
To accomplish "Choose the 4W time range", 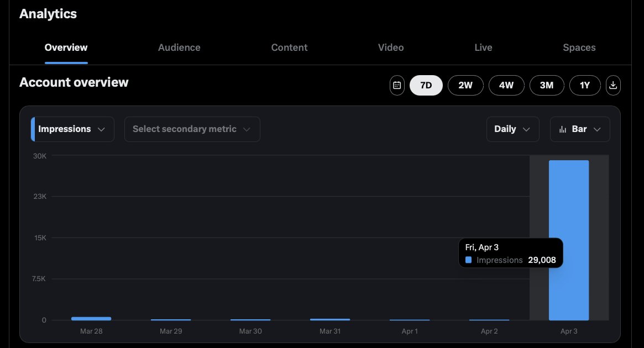I will 506,86.
